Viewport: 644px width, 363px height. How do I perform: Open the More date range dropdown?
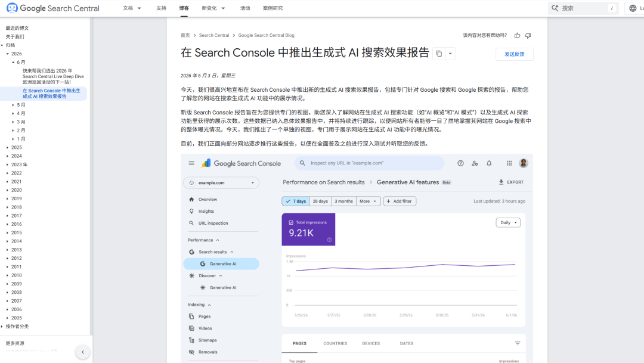[368, 201]
